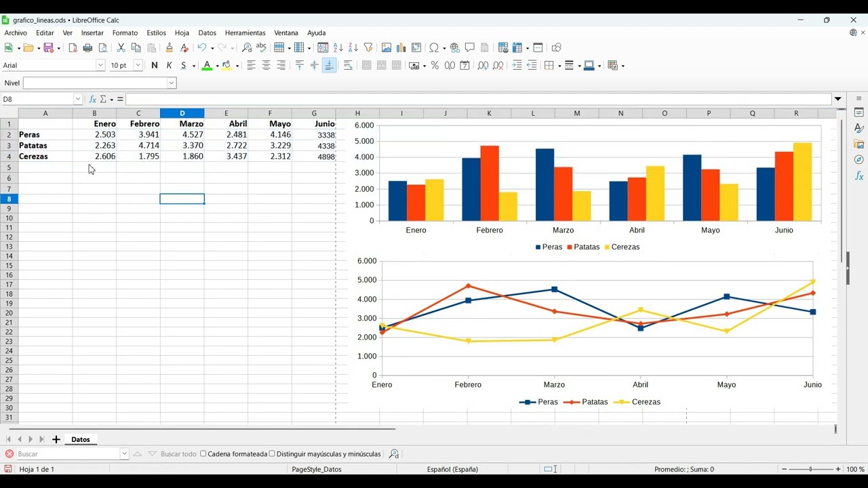
Task: Enable the Cadena formateada checkbox
Action: click(203, 453)
